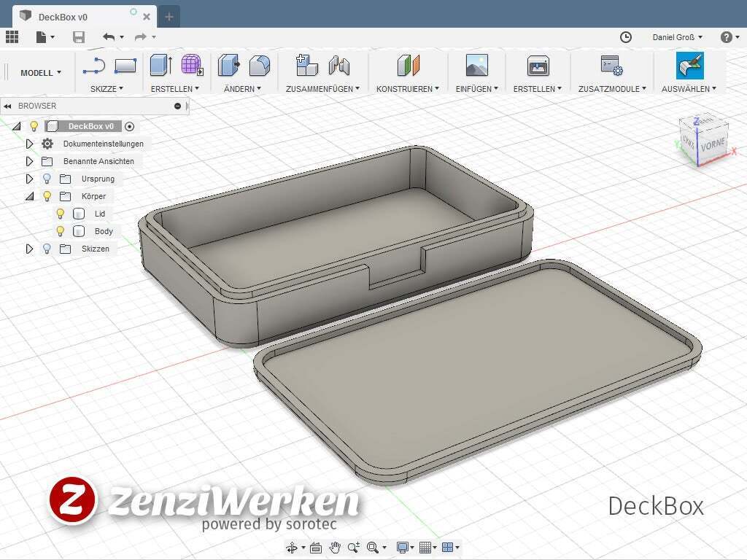Open the MODELL workspace switcher

[39, 72]
